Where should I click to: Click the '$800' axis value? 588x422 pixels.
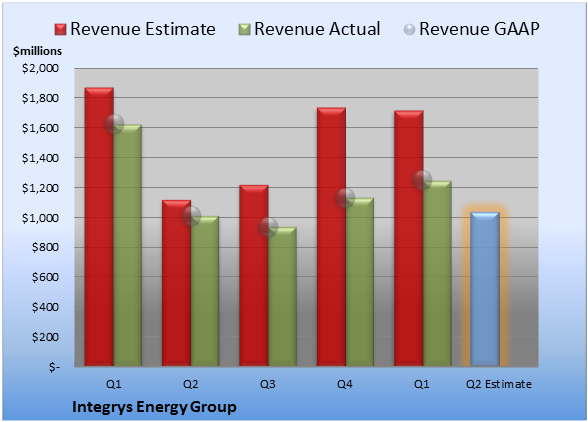45,247
